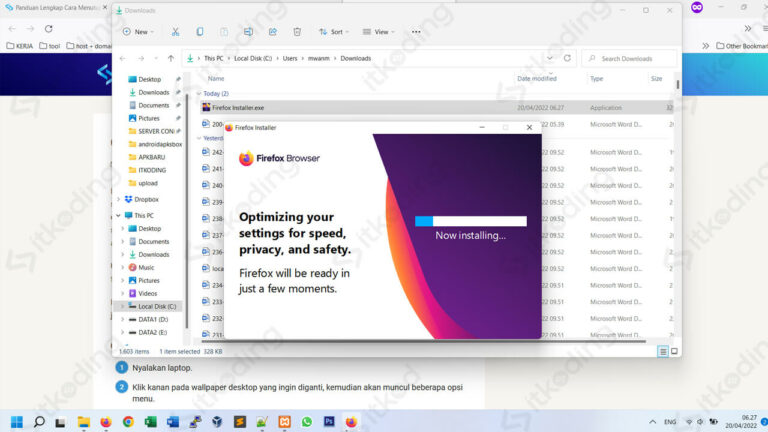Open taskbar Search magnifier
The width and height of the screenshot is (768, 432).
(39, 422)
